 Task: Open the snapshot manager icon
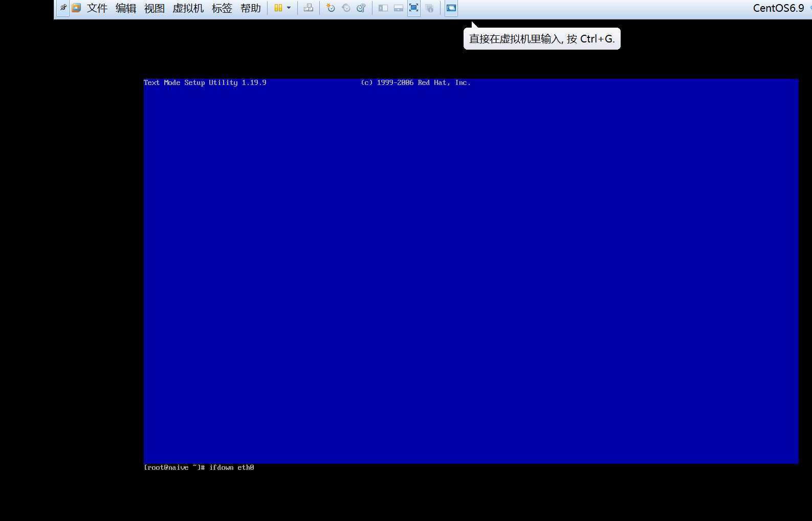click(x=361, y=8)
